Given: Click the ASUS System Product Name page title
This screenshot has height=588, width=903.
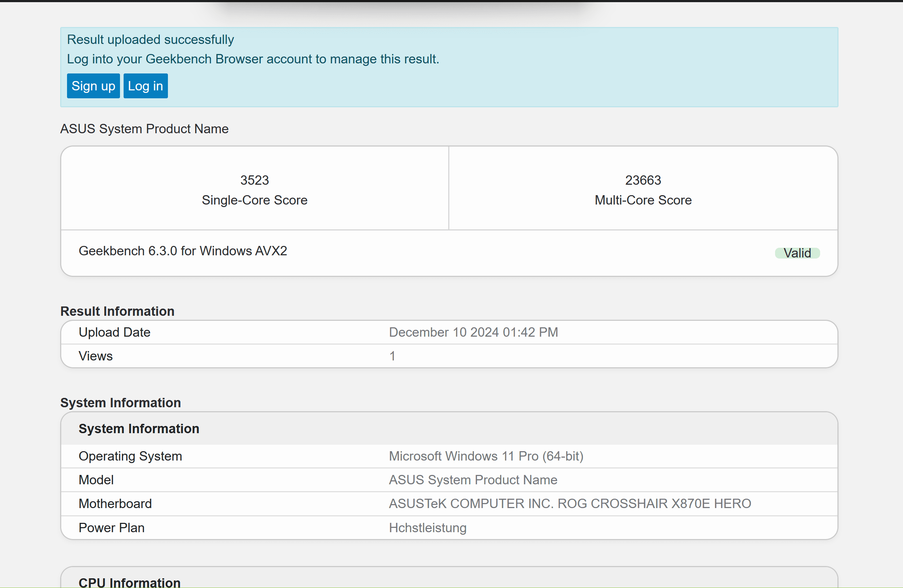Looking at the screenshot, I should click(144, 129).
